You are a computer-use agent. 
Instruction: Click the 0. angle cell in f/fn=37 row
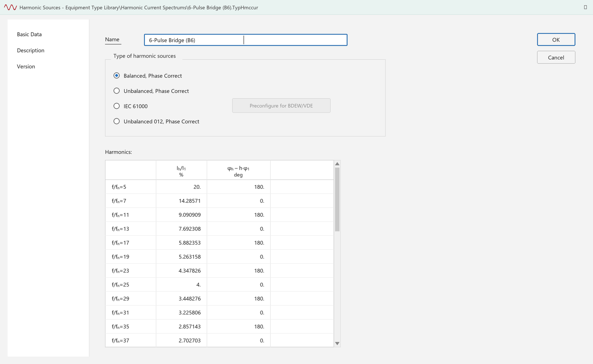point(238,340)
